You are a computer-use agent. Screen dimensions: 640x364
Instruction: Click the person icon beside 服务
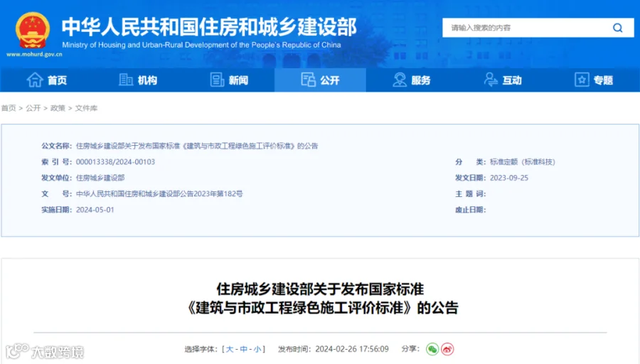(400, 80)
